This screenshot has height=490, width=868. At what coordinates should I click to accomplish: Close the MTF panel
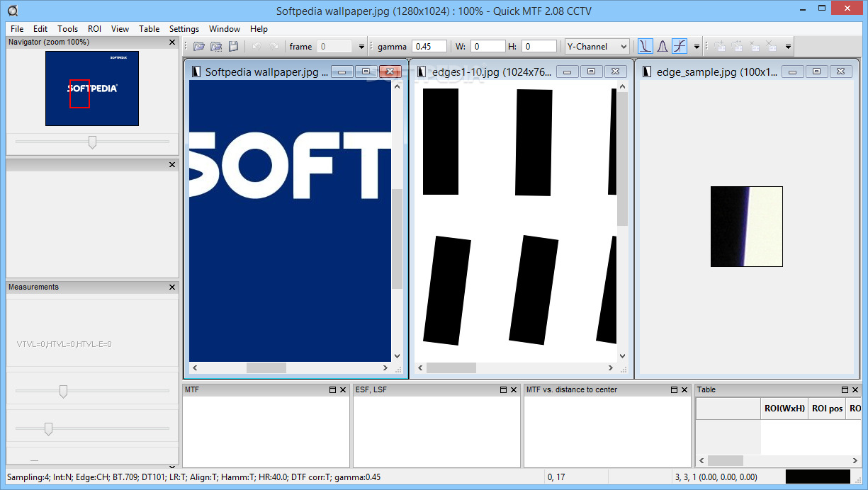(343, 389)
